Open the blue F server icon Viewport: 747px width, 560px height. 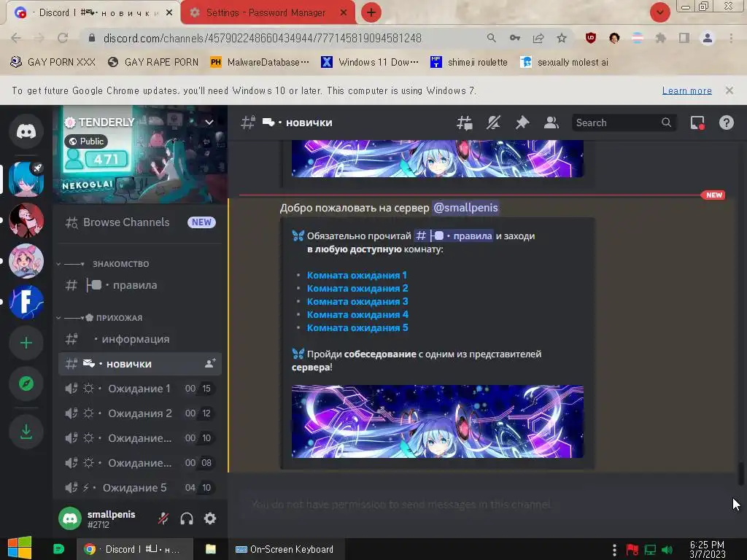[26, 302]
